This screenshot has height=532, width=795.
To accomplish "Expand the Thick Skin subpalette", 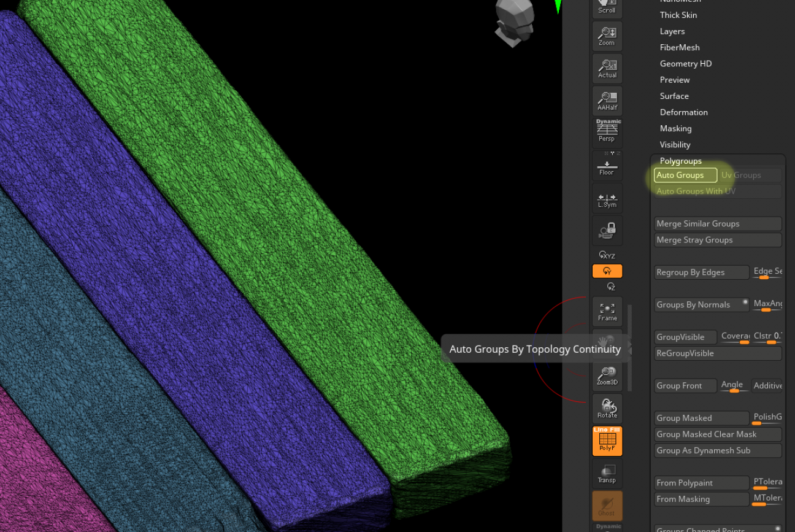I will click(678, 15).
